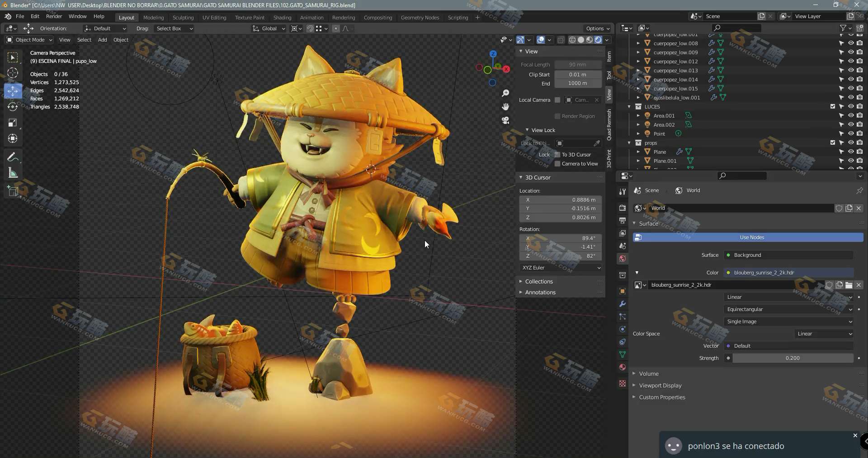Toggle props collection exclude checkbox
This screenshot has height=458, width=868.
pyautogui.click(x=833, y=143)
